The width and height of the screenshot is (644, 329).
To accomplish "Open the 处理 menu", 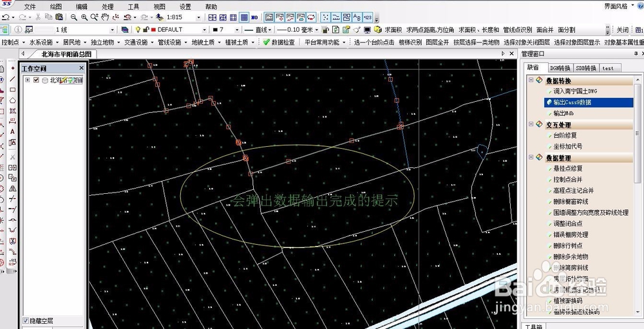I will 108,6.
